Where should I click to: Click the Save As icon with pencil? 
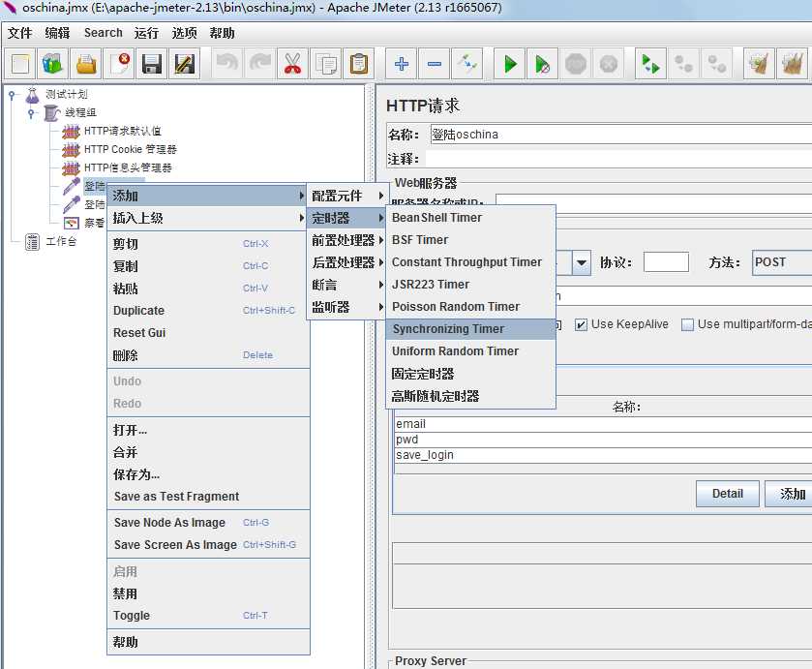pyautogui.click(x=185, y=64)
